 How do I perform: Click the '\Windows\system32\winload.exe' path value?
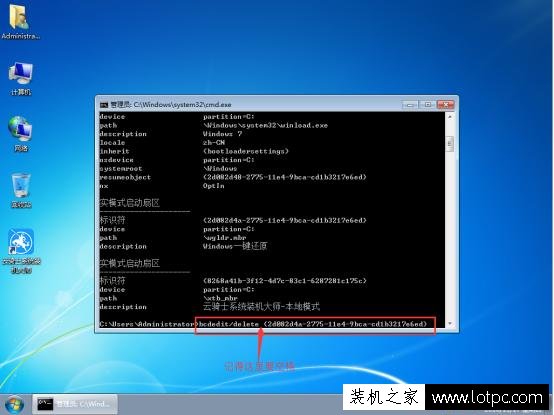[x=265, y=125]
